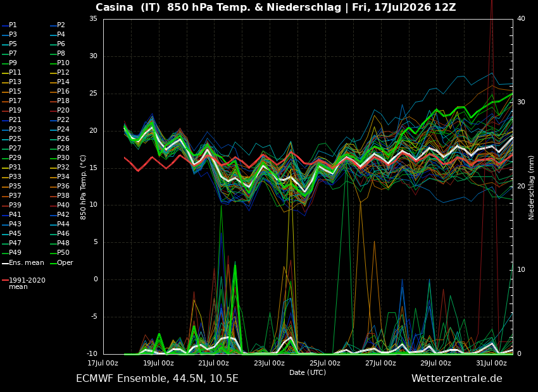Select the P11 legend entry
The width and height of the screenshot is (538, 392).
(11, 72)
